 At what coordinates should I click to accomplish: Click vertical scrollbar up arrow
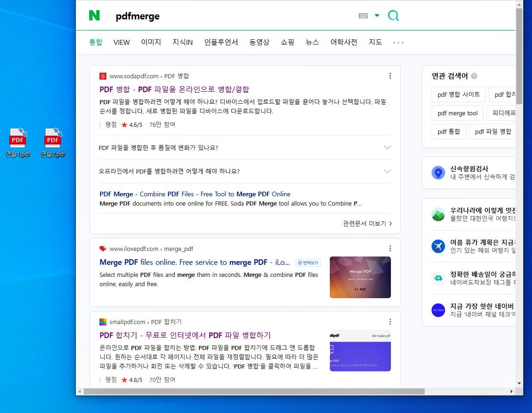(x=519, y=4)
